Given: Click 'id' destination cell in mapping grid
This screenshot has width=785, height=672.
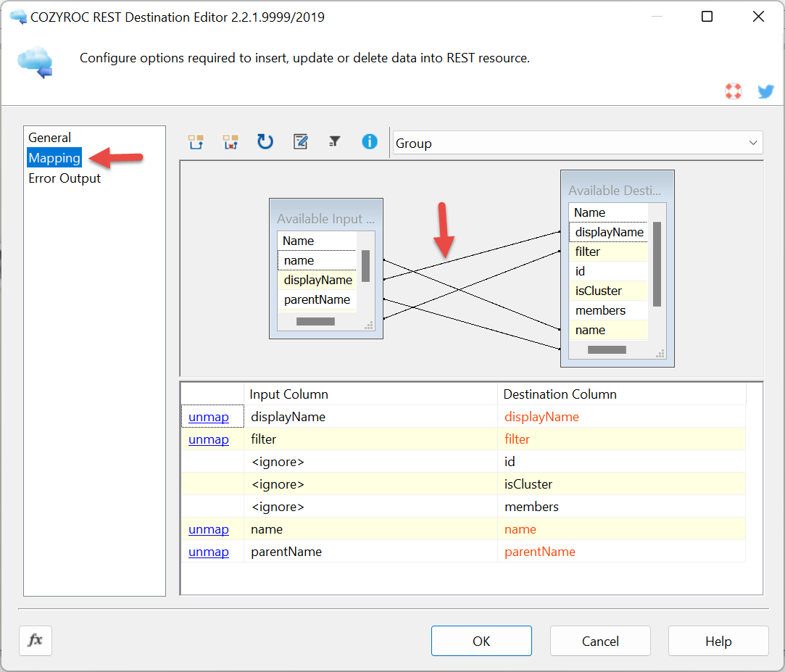Looking at the screenshot, I should click(621, 462).
